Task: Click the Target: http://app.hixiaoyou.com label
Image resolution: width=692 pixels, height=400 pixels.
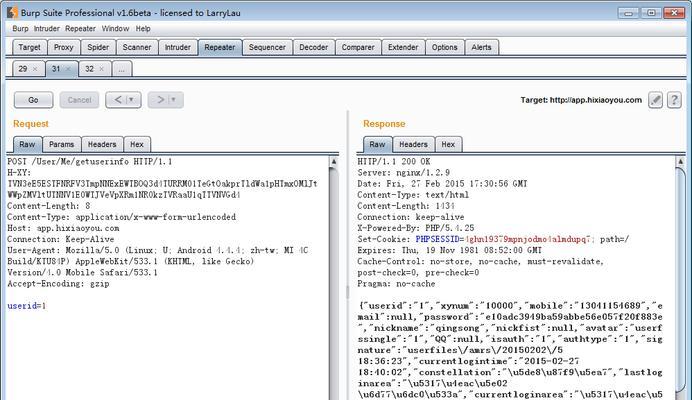Action: [x=581, y=100]
